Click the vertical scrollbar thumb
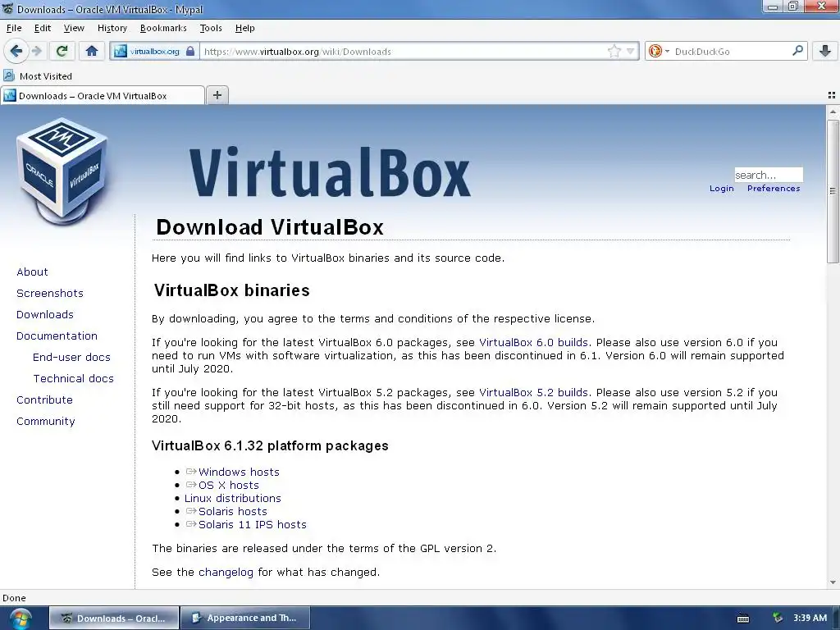Image resolution: width=840 pixels, height=630 pixels. 833,191
